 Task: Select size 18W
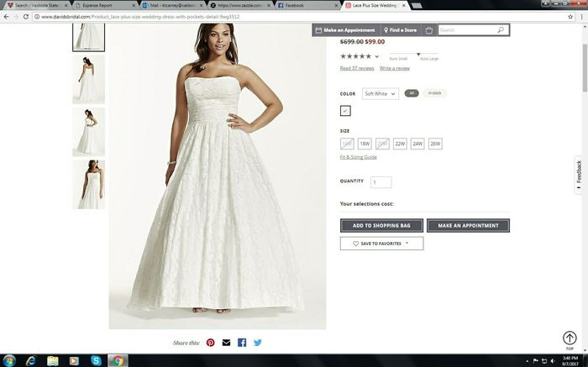tap(365, 144)
